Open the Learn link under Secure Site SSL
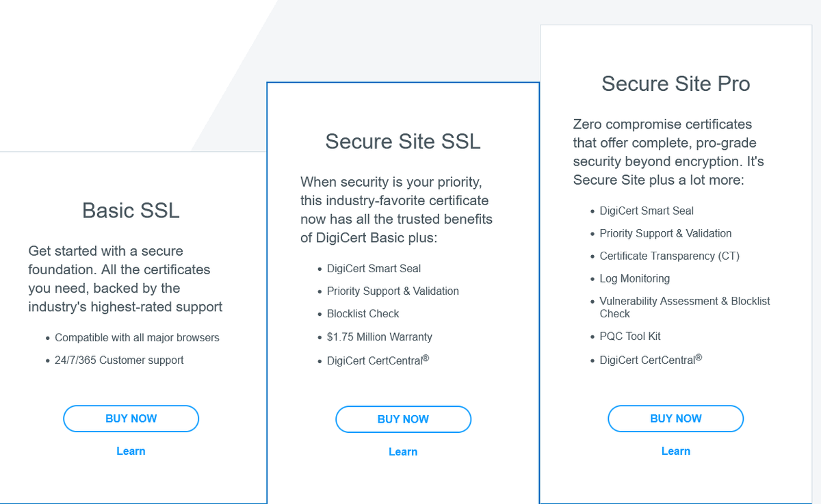The height and width of the screenshot is (504, 821). [403, 451]
